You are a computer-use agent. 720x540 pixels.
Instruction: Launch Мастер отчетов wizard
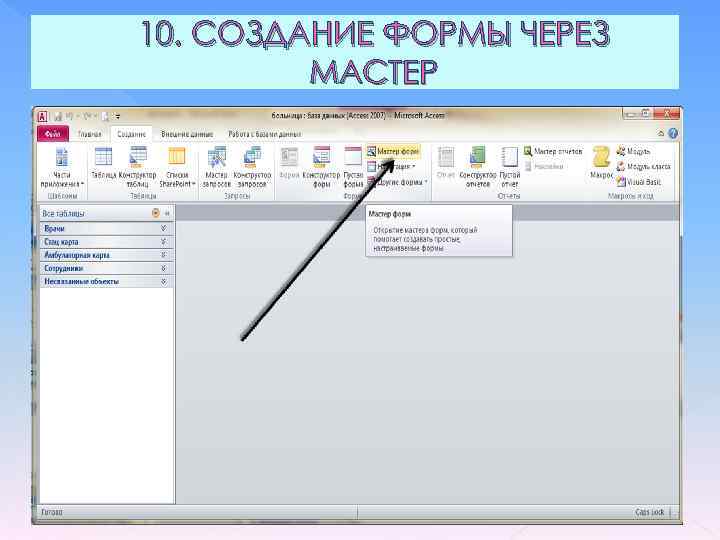pyautogui.click(x=553, y=151)
